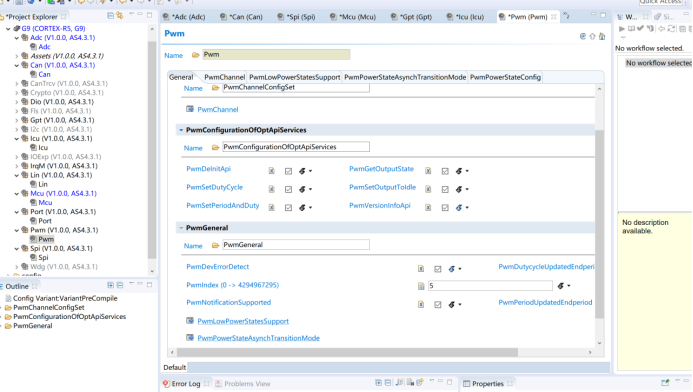Image resolution: width=693 pixels, height=392 pixels.
Task: Toggle the PwmDeInitApi checkbox
Action: point(288,171)
